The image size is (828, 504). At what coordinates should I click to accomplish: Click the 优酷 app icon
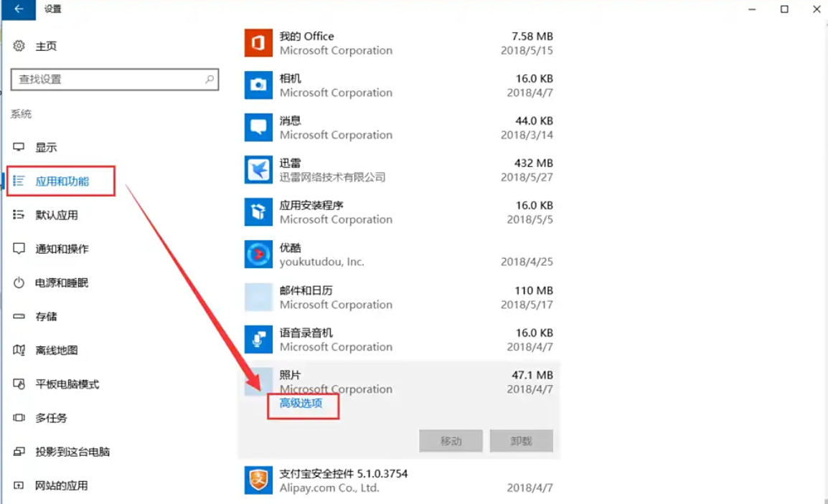(258, 255)
